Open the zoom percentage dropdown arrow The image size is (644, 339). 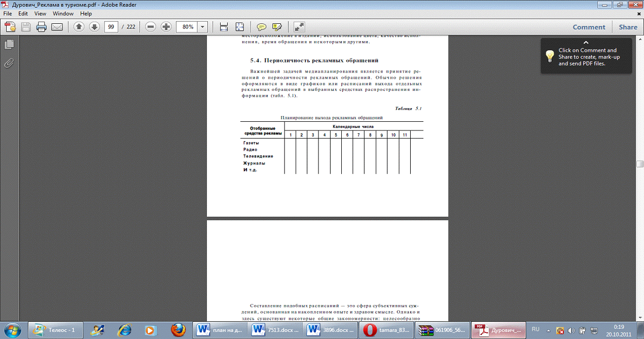[203, 27]
